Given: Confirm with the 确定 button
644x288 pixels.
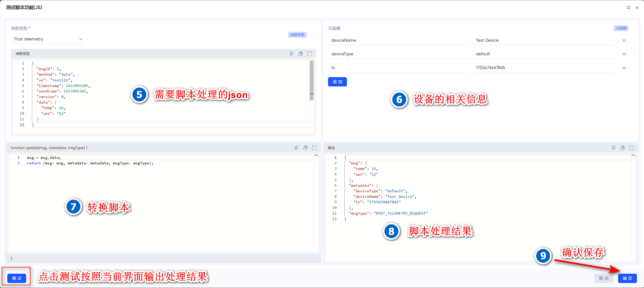Looking at the screenshot, I should tap(627, 278).
